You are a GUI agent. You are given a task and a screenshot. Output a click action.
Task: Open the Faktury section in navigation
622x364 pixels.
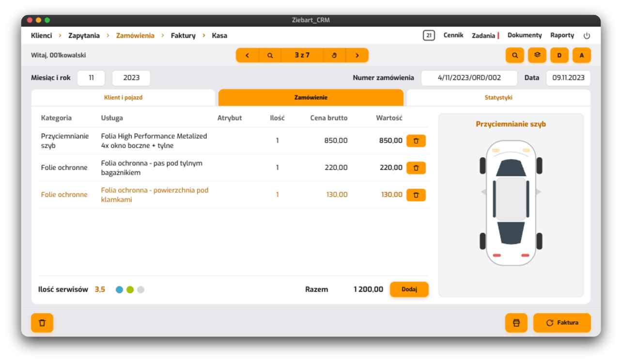tap(183, 35)
